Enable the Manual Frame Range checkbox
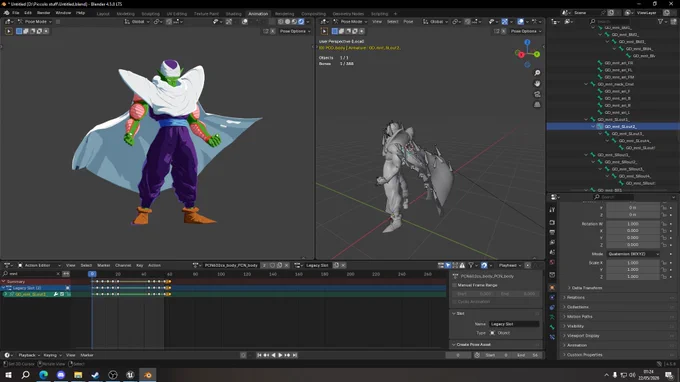Viewport: 680px width, 382px height. (x=454, y=285)
